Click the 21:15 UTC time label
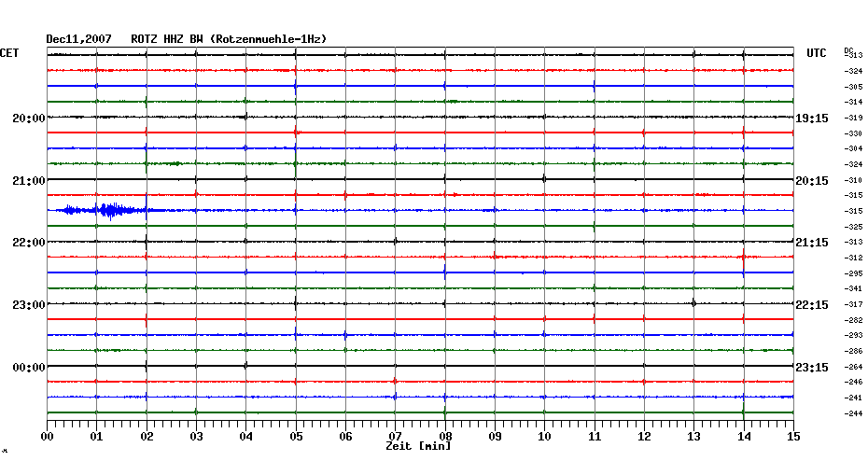This screenshot has width=868, height=461. point(812,243)
